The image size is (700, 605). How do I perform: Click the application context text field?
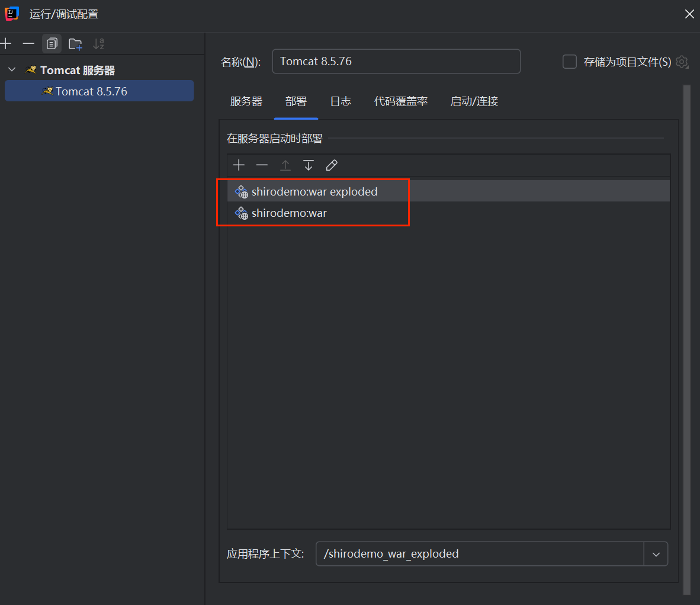coord(479,554)
